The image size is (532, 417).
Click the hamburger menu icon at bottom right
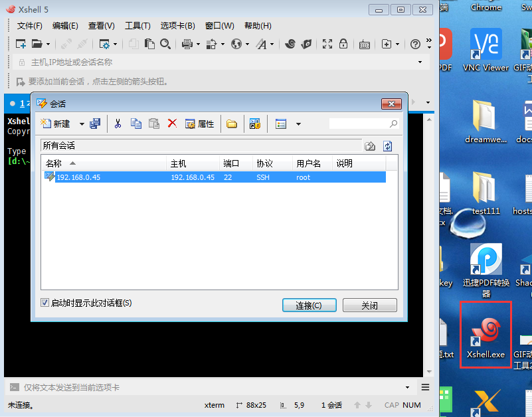425,387
